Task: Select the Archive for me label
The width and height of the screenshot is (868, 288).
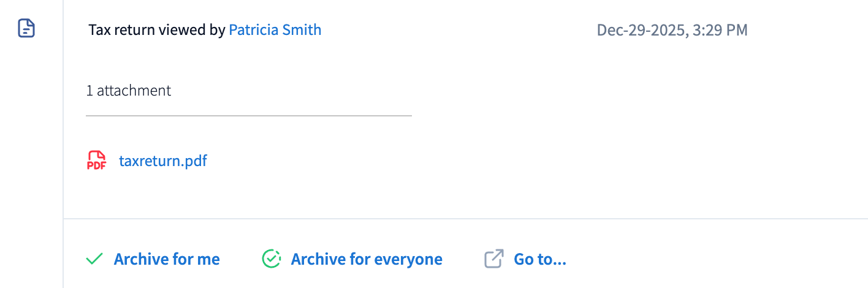Action: tap(167, 259)
